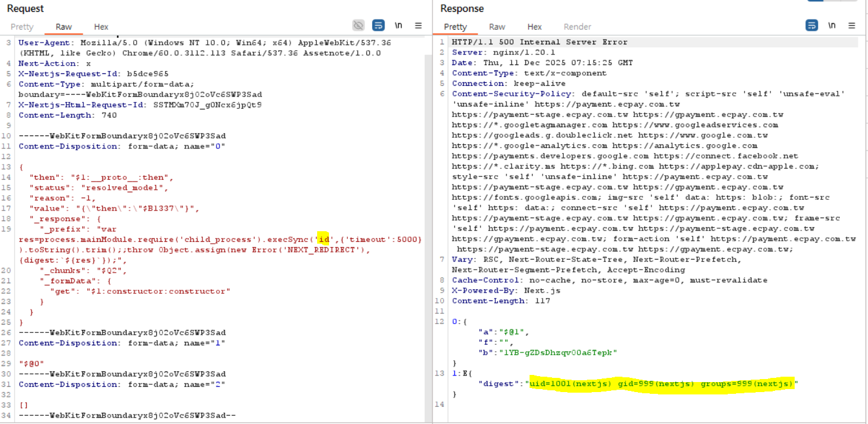Click Content-Length 117 response header
Viewport: 868px width, 424px height.
click(501, 301)
